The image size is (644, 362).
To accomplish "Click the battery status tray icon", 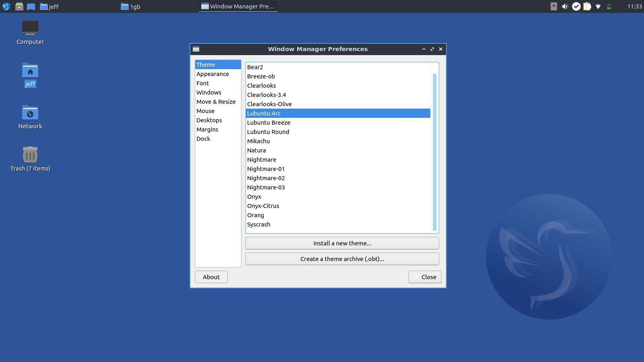I will [x=609, y=6].
